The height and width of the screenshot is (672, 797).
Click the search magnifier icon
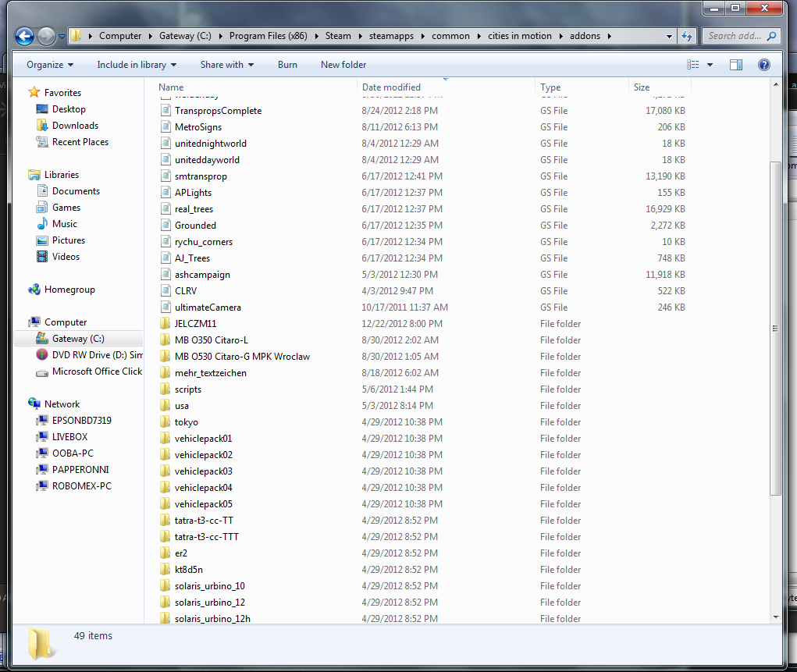click(771, 36)
